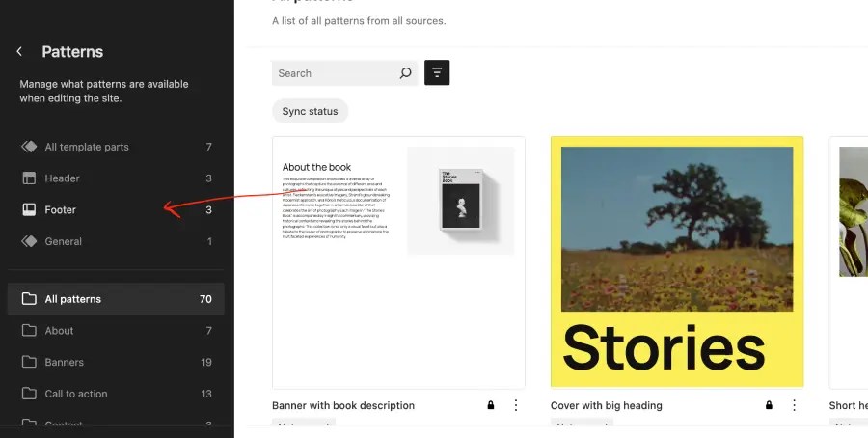The height and width of the screenshot is (438, 868).
Task: Open the Sync status filter
Action: coord(310,111)
